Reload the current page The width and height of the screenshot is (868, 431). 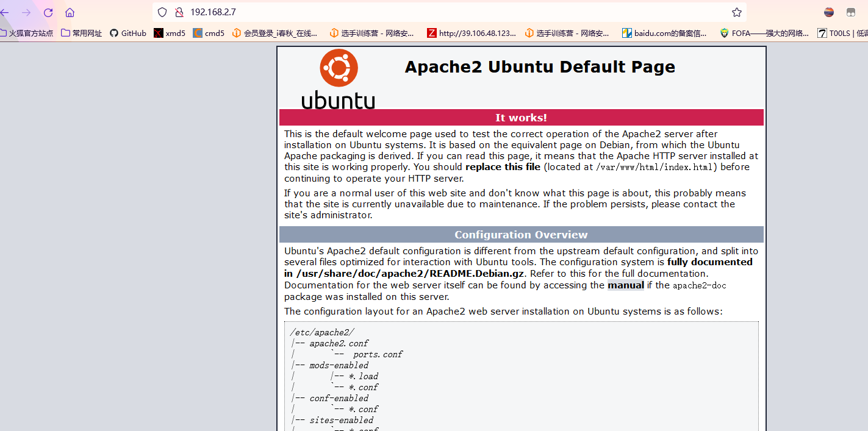coord(48,11)
